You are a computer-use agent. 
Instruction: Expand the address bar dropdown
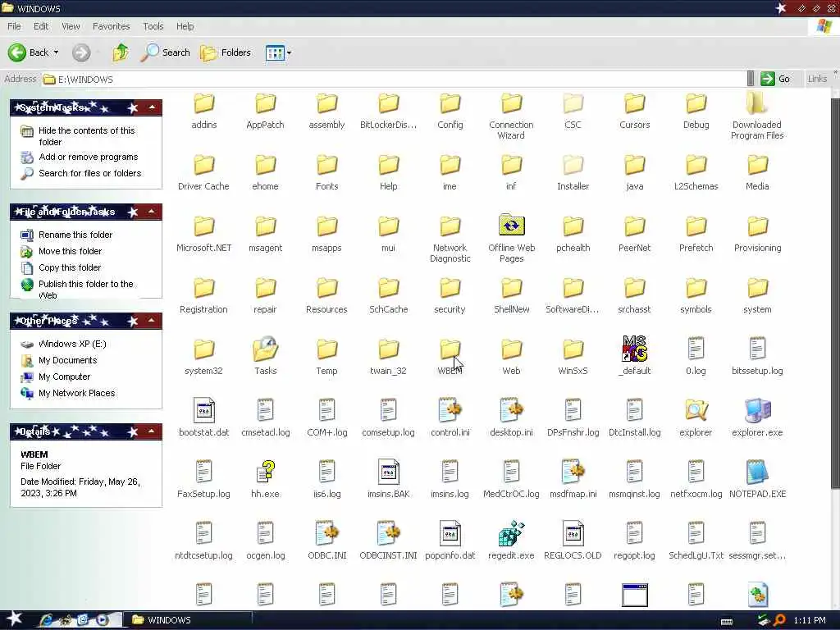point(751,79)
